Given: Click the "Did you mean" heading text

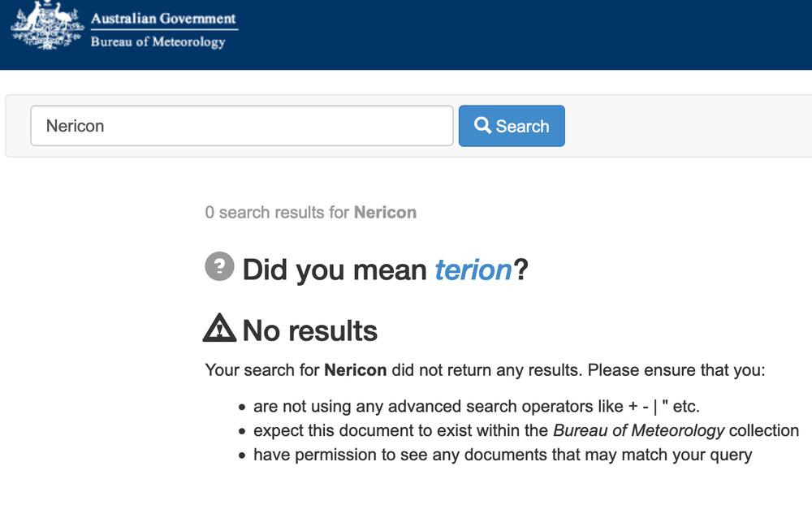Looking at the screenshot, I should pos(335,270).
